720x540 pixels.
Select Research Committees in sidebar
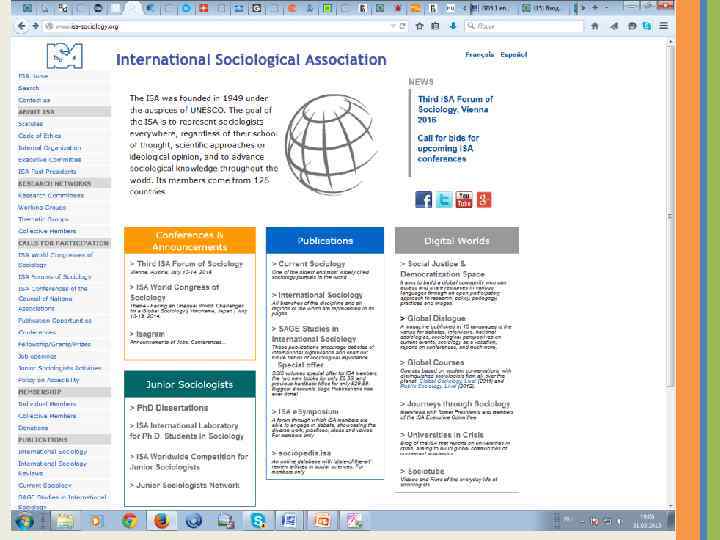51,195
